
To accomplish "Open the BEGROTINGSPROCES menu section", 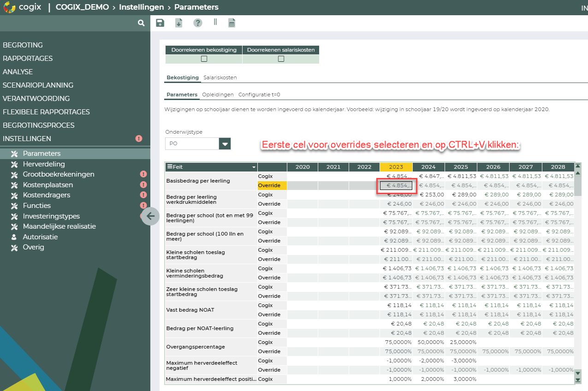I will [39, 125].
